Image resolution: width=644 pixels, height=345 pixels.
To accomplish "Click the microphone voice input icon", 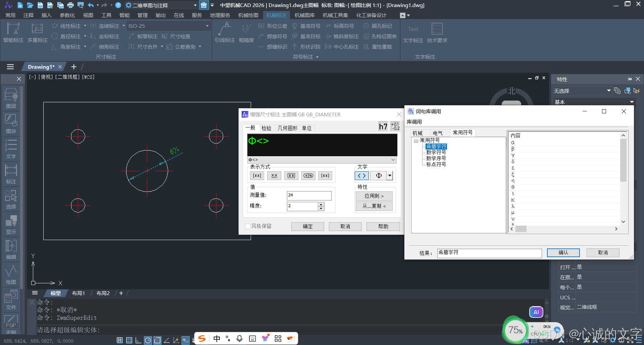I will [240, 338].
